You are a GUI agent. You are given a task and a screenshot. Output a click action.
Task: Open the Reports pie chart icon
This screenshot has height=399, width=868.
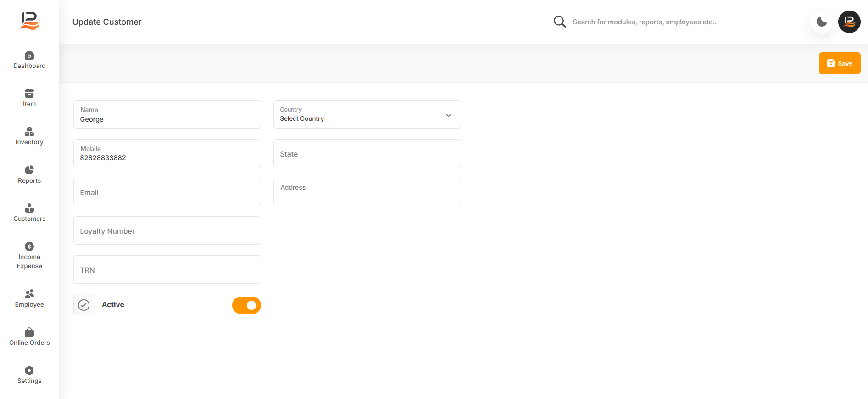coord(29,170)
